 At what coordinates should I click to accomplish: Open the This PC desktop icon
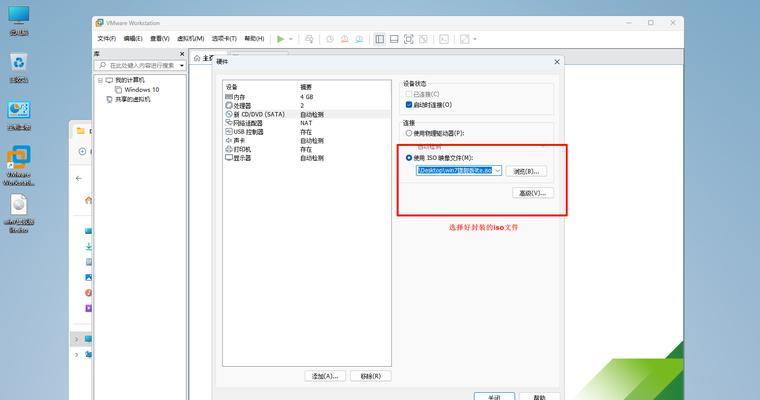click(x=18, y=20)
